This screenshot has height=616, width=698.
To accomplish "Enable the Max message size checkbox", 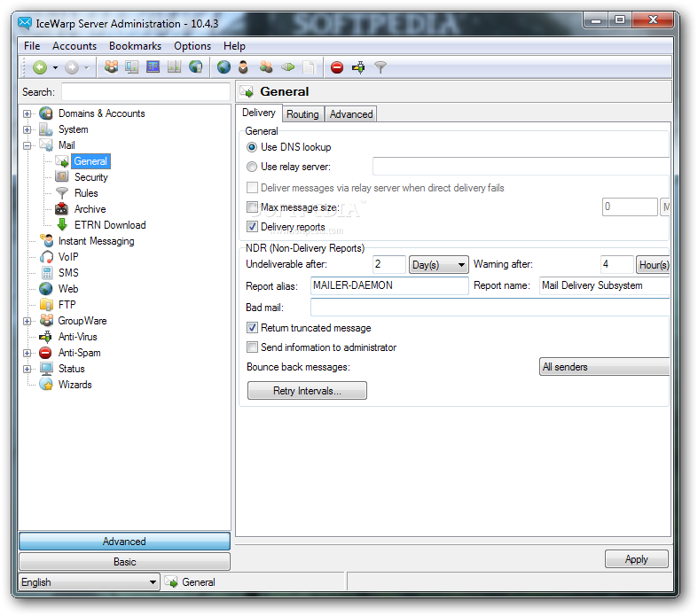I will coord(252,207).
